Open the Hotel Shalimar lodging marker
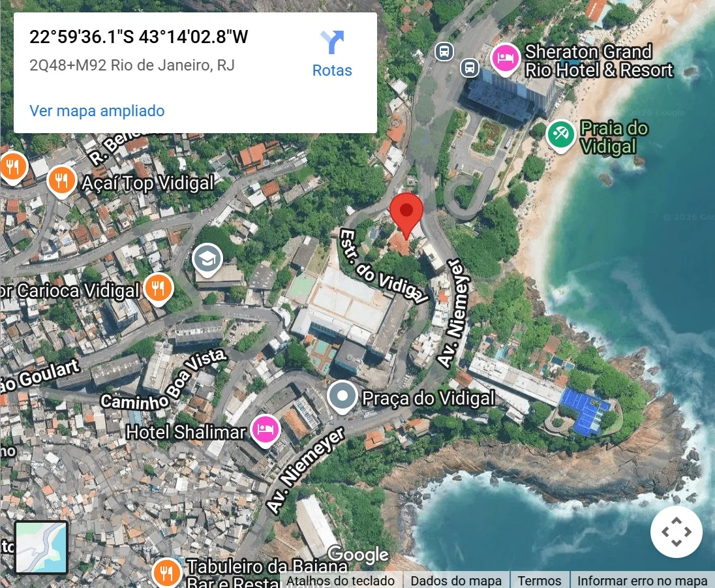The image size is (715, 588). (x=265, y=431)
